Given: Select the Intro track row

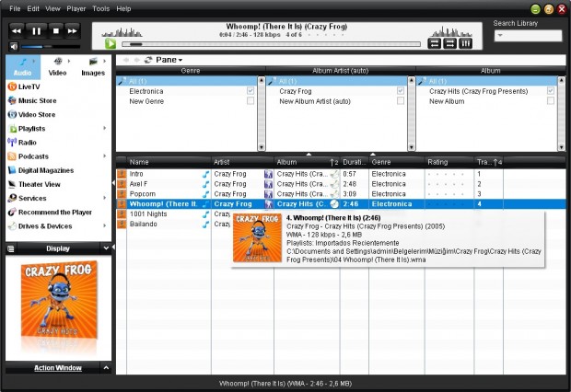Looking at the screenshot, I should coord(341,174).
